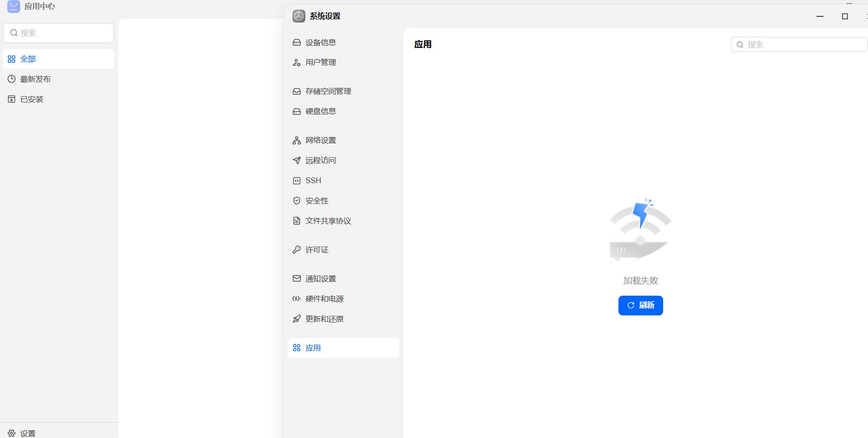868x438 pixels.
Task: Click the broken connection illustration
Action: click(640, 230)
